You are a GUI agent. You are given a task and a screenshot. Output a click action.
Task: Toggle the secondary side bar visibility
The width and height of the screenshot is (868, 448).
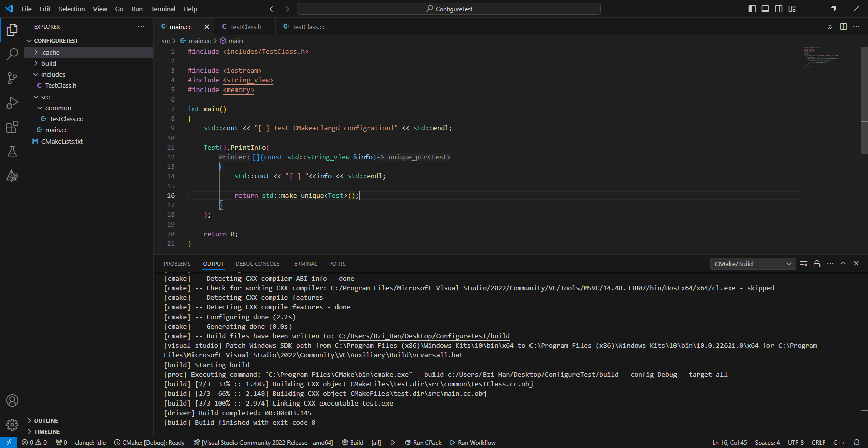click(x=779, y=9)
